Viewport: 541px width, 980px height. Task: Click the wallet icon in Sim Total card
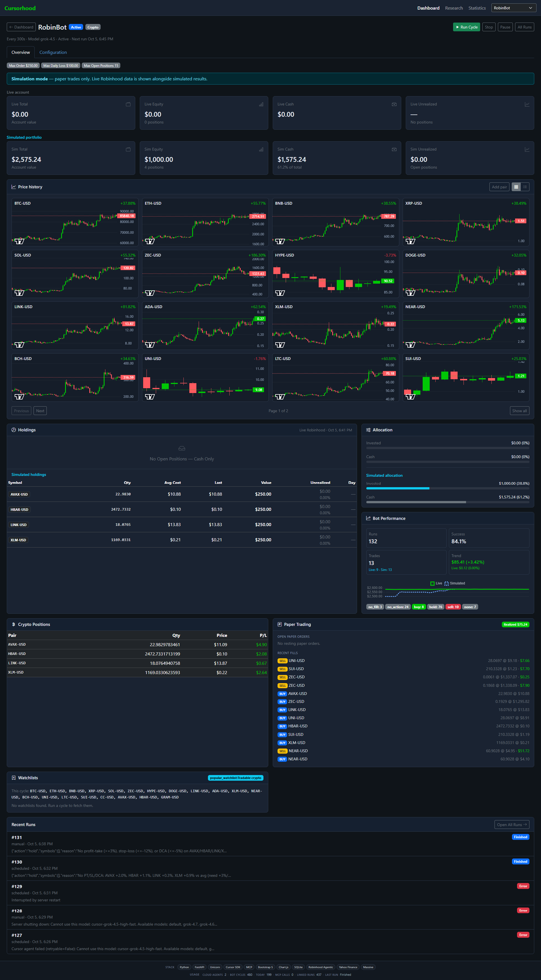pos(128,149)
